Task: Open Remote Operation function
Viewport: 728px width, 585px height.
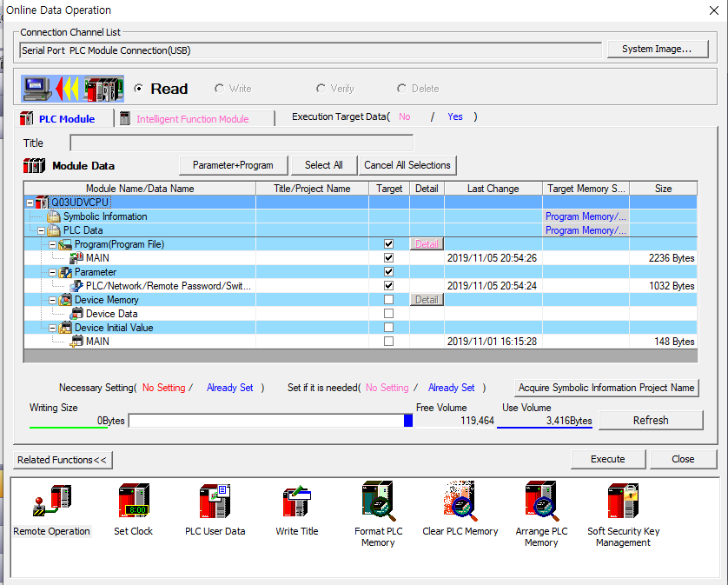Action: tap(51, 510)
